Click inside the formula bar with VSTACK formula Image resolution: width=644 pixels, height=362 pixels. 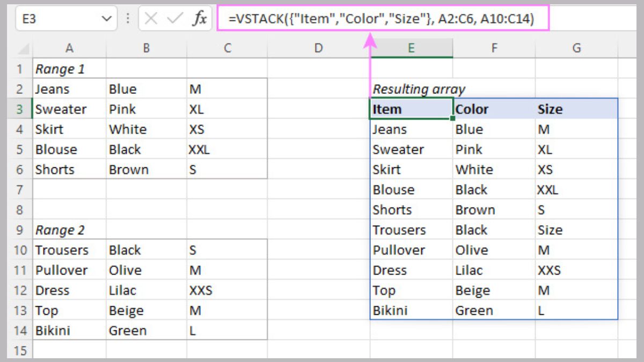[376, 18]
